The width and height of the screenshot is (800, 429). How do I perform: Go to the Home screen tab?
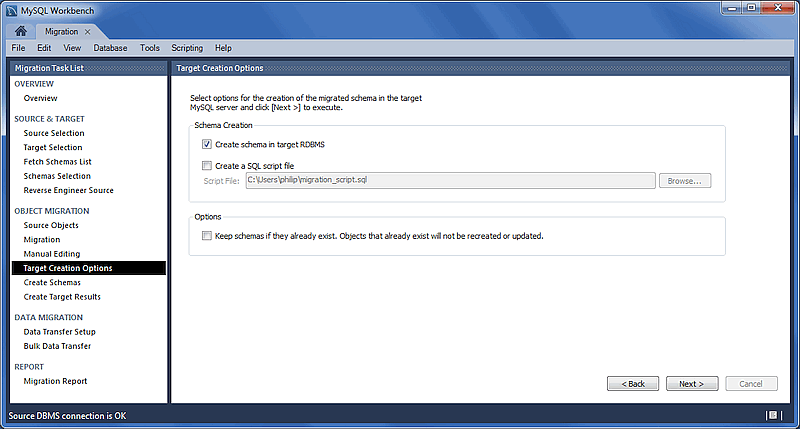pyautogui.click(x=20, y=32)
